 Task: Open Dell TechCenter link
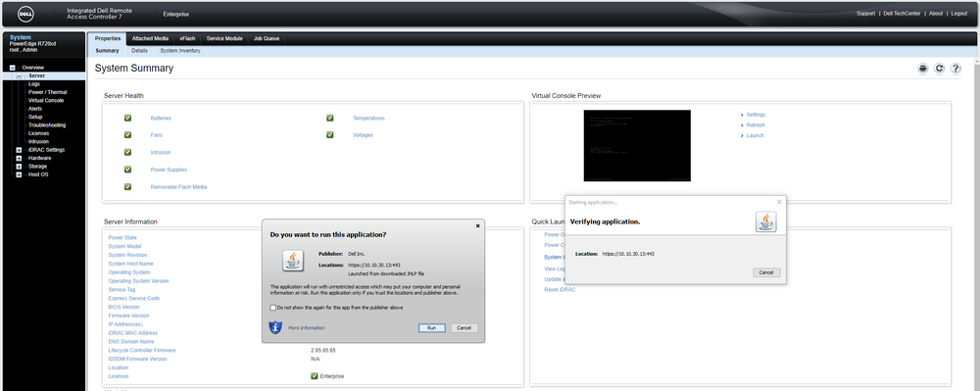coord(903,14)
